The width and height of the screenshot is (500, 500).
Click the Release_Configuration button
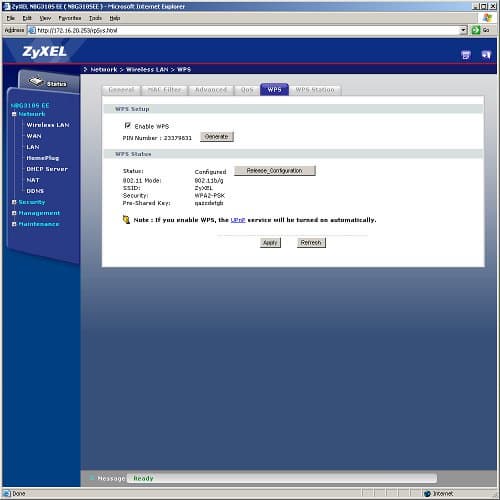(x=275, y=171)
